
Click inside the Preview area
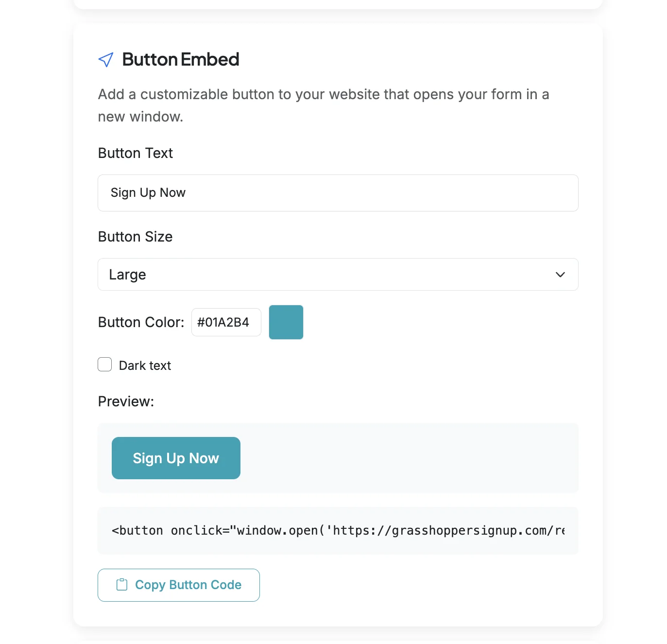[x=413, y=458]
